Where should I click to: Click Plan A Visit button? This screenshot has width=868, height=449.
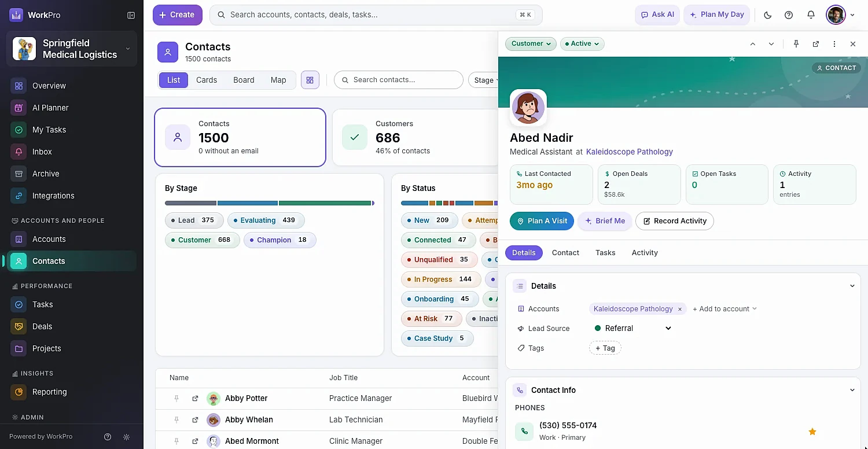542,221
